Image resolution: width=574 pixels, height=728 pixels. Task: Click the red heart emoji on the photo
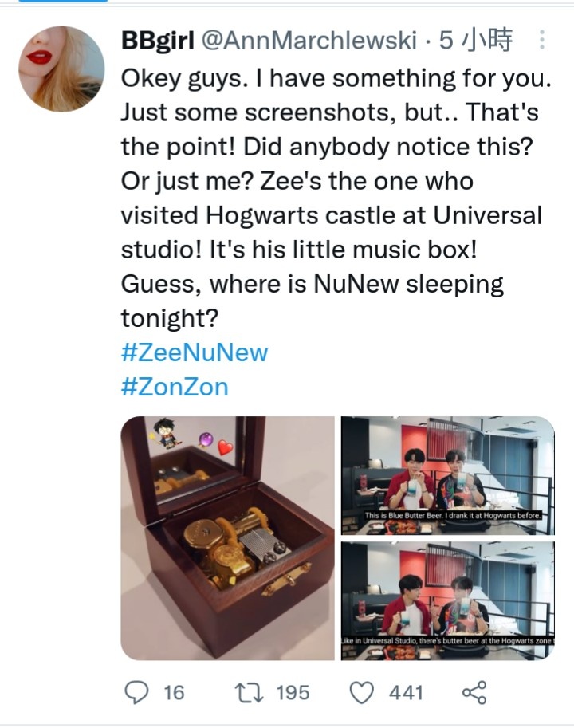click(x=226, y=447)
